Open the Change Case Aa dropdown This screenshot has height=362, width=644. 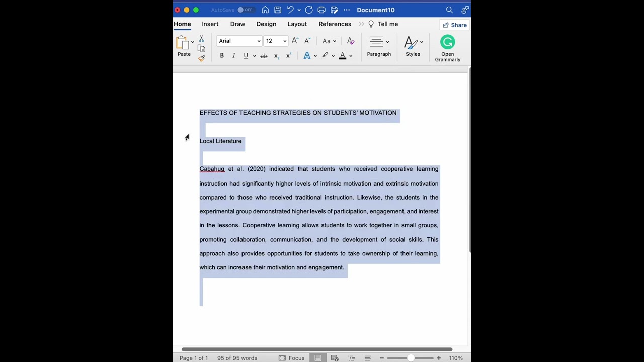click(329, 41)
